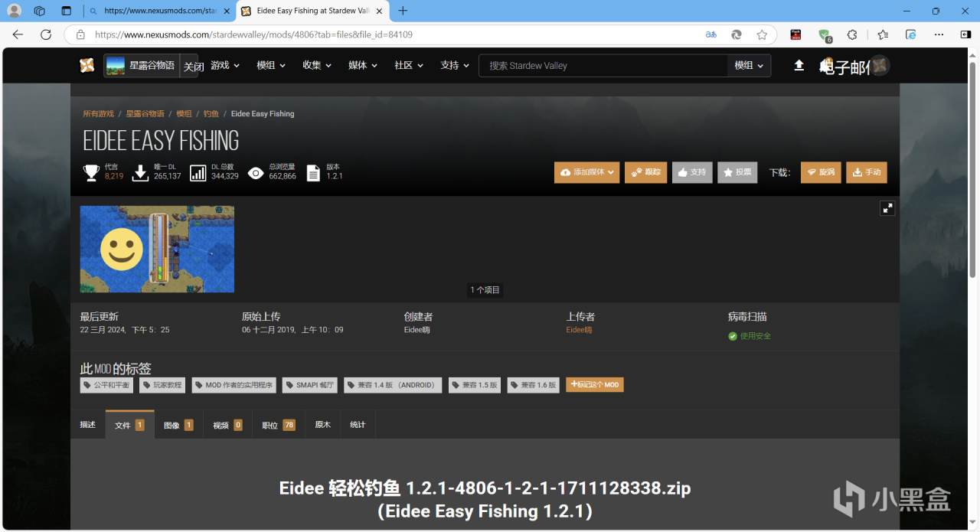Open the Favorites list icon
980x532 pixels.
click(883, 34)
